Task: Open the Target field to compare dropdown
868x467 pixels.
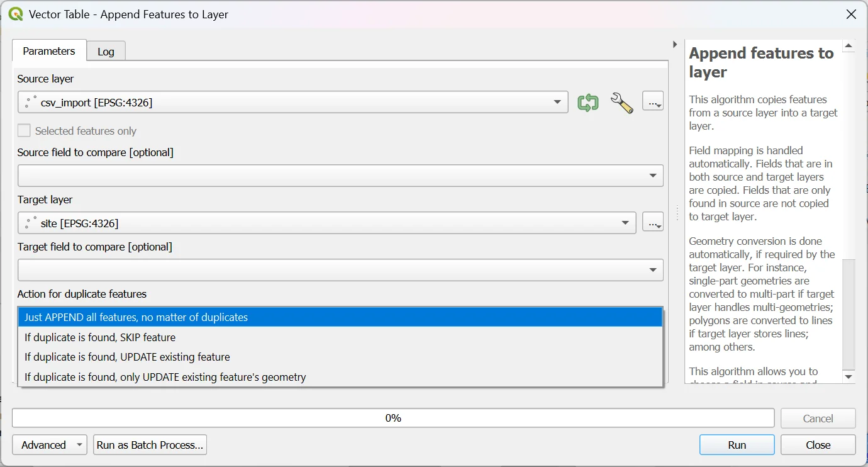Action: (x=340, y=270)
